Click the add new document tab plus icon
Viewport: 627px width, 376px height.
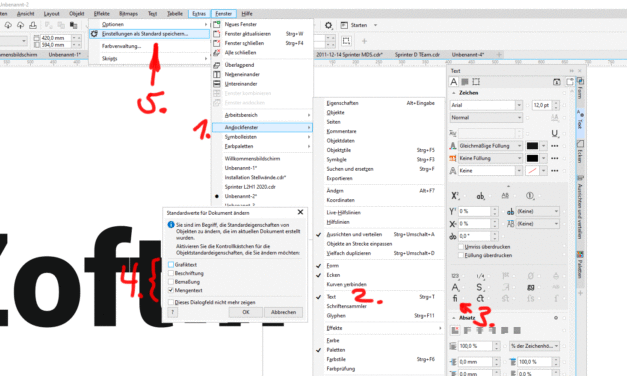click(x=499, y=54)
